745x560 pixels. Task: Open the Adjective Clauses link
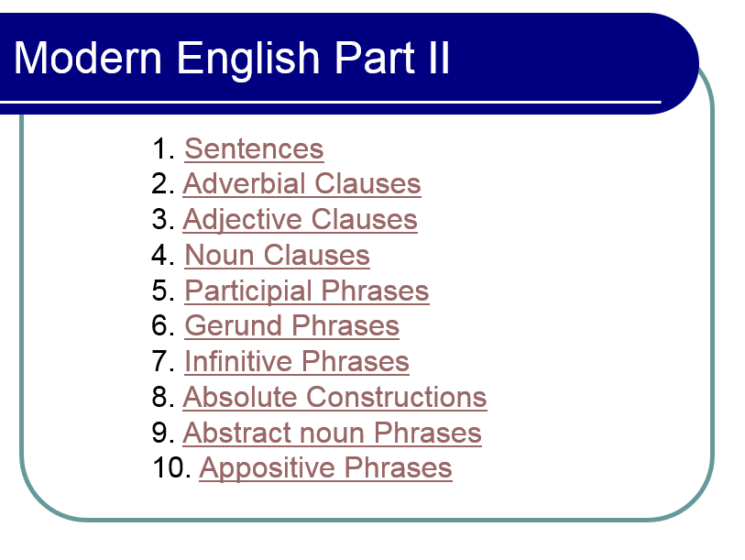(x=301, y=220)
